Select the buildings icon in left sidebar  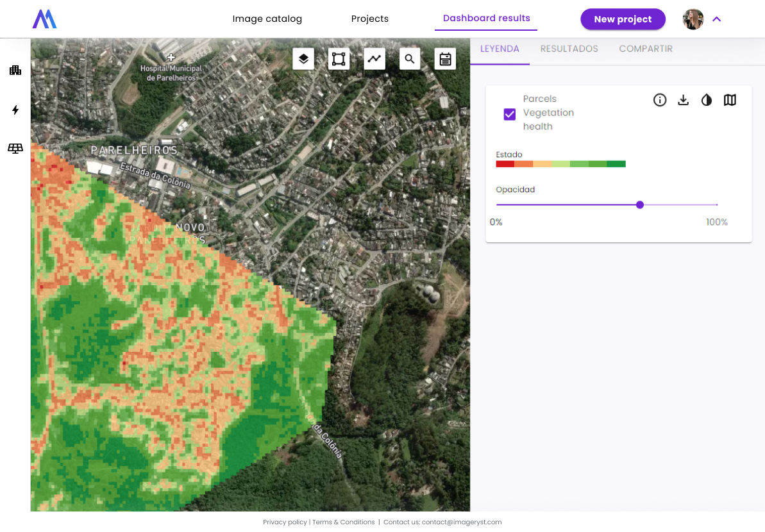click(x=15, y=71)
